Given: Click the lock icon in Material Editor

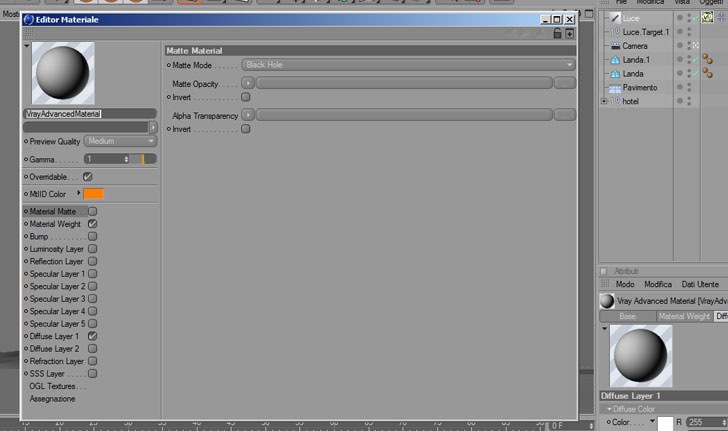Looking at the screenshot, I should pos(557,33).
